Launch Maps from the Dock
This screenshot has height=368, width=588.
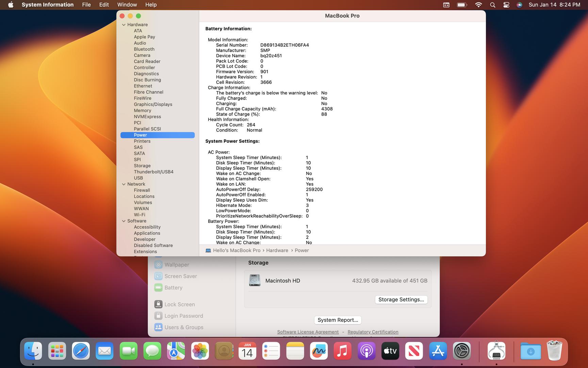[176, 351]
